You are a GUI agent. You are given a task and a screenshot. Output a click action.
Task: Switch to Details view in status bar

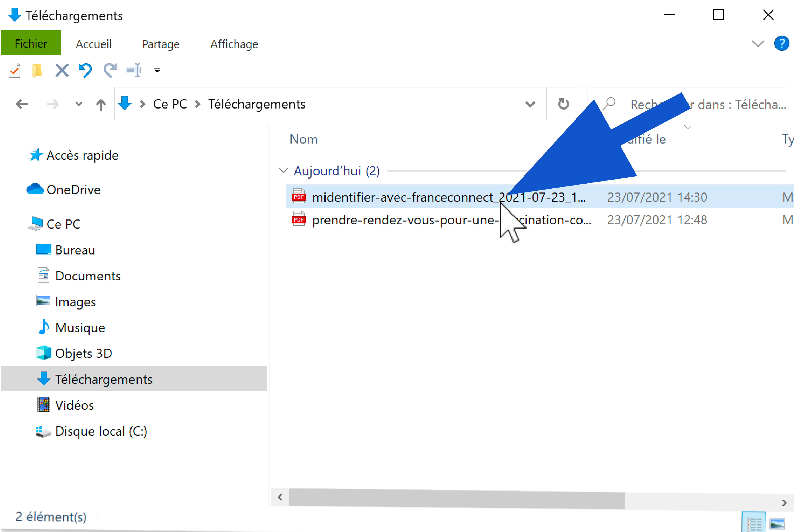coord(754,522)
